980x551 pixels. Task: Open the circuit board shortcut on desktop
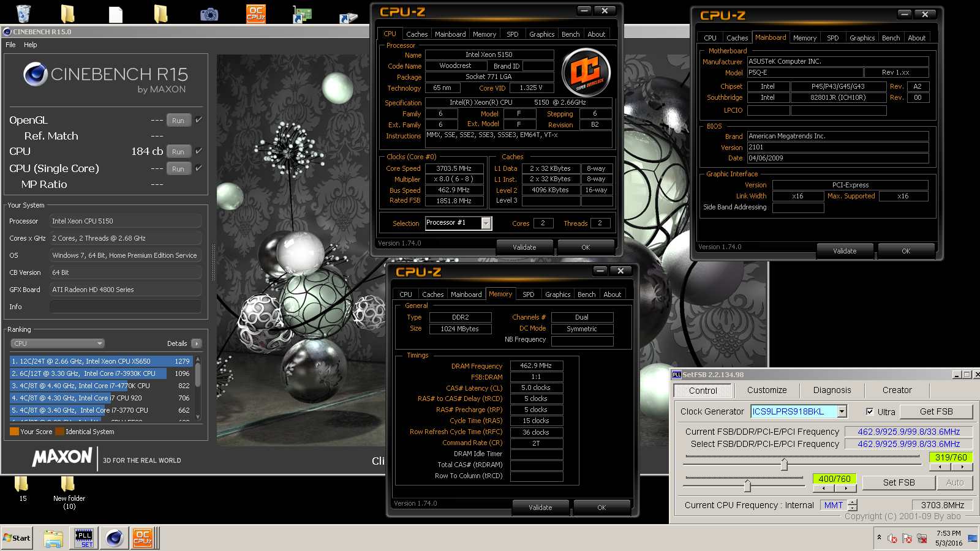click(x=302, y=15)
